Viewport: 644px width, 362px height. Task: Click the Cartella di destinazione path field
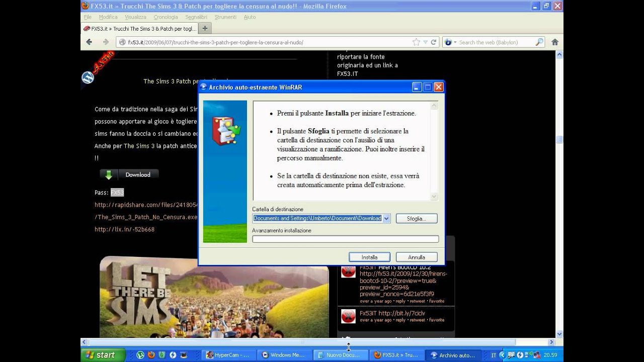317,218
